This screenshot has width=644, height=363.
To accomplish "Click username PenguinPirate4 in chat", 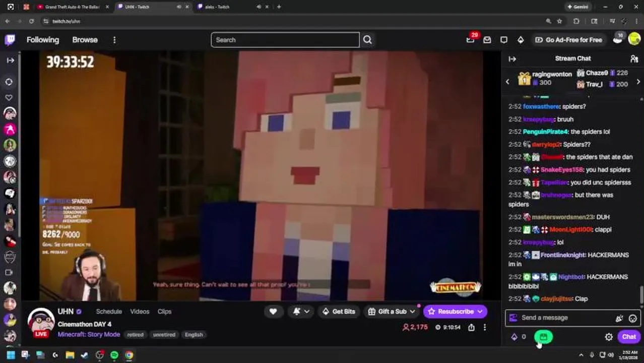I will [x=546, y=132].
